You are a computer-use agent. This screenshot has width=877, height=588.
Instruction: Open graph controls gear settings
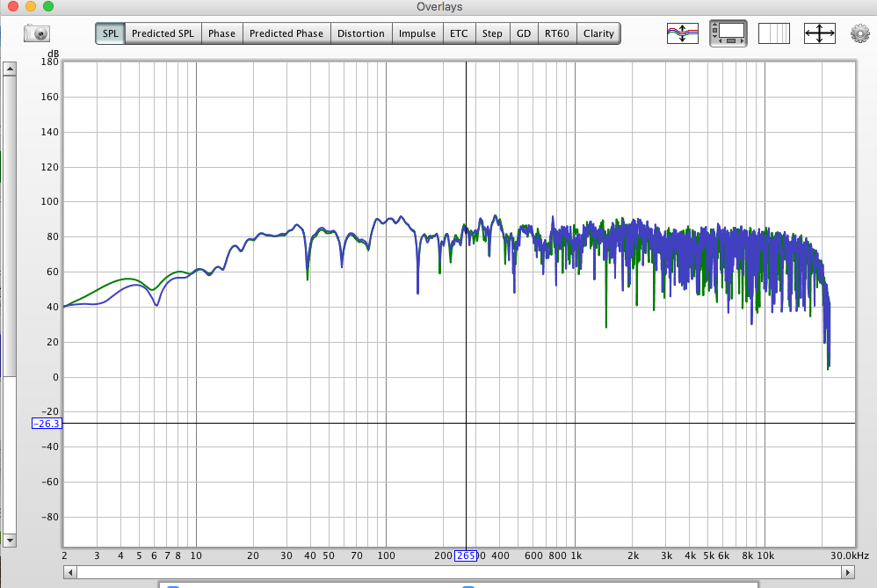[x=859, y=34]
